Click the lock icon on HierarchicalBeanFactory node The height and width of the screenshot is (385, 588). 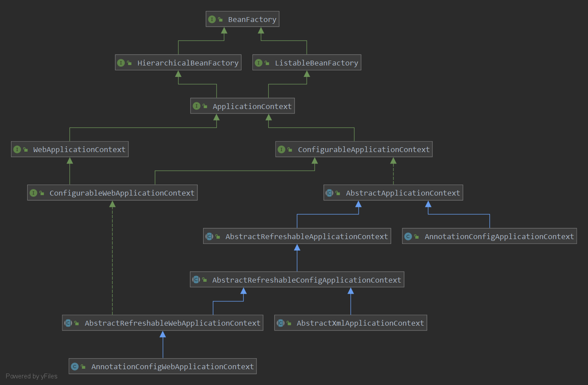pos(130,63)
